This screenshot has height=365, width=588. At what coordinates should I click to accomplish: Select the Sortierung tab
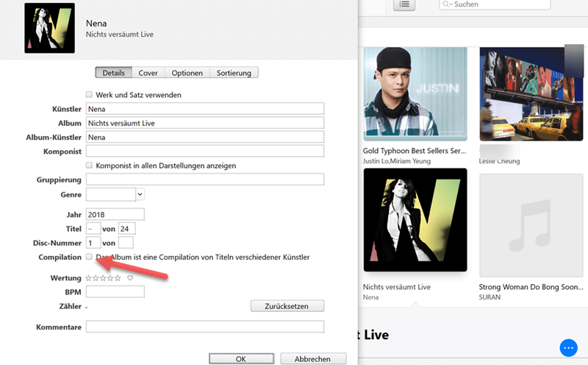tap(234, 73)
